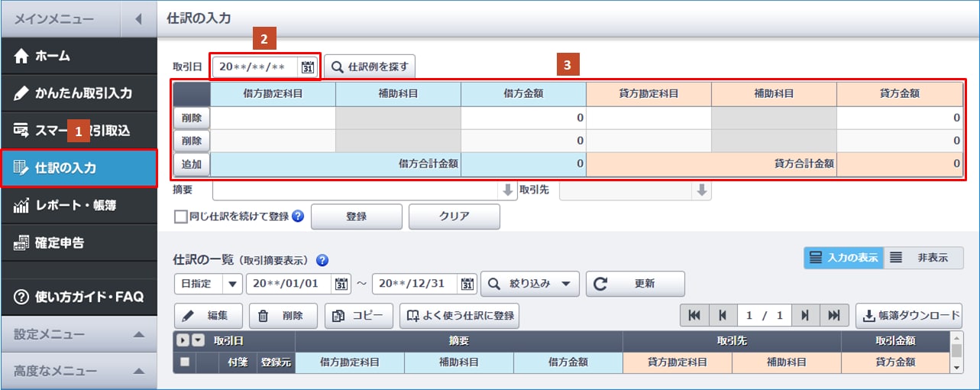Image resolution: width=980 pixels, height=390 pixels.
Task: Open calendar for end date 20**/12/31
Action: tap(467, 284)
